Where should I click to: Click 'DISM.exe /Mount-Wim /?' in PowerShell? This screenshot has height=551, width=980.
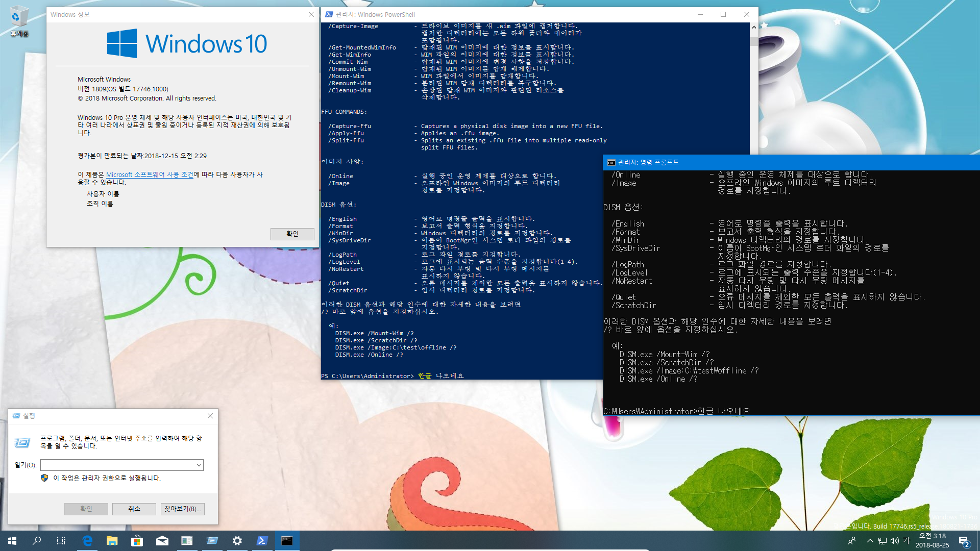click(374, 333)
